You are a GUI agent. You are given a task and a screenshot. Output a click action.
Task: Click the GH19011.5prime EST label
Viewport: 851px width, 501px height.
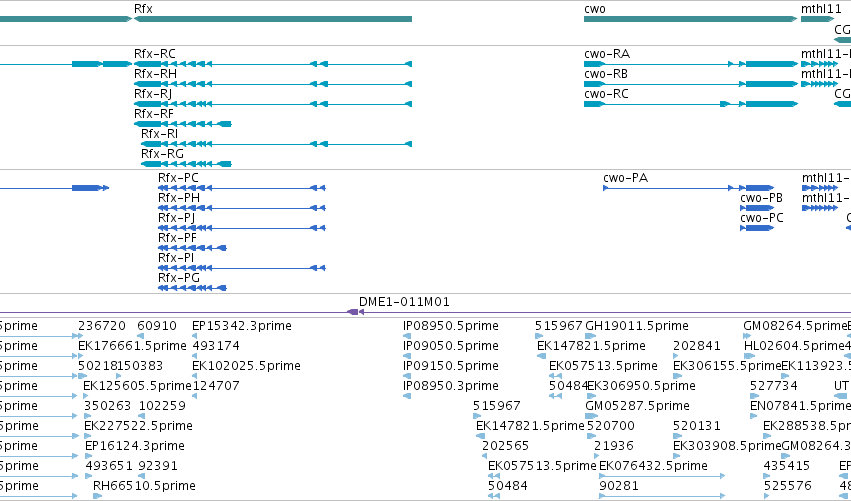click(x=637, y=326)
